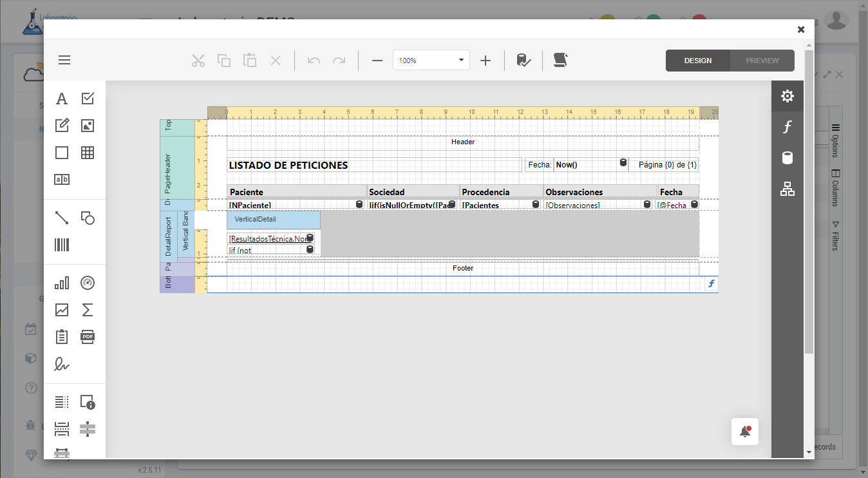Viewport: 868px width, 478px height.
Task: Open the Scripts editor scroll icon
Action: pos(560,61)
